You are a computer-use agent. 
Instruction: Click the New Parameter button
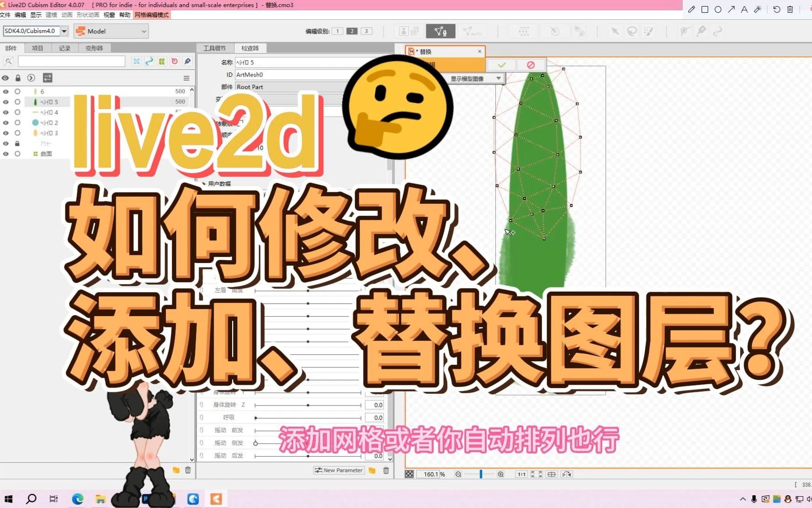coord(339,470)
